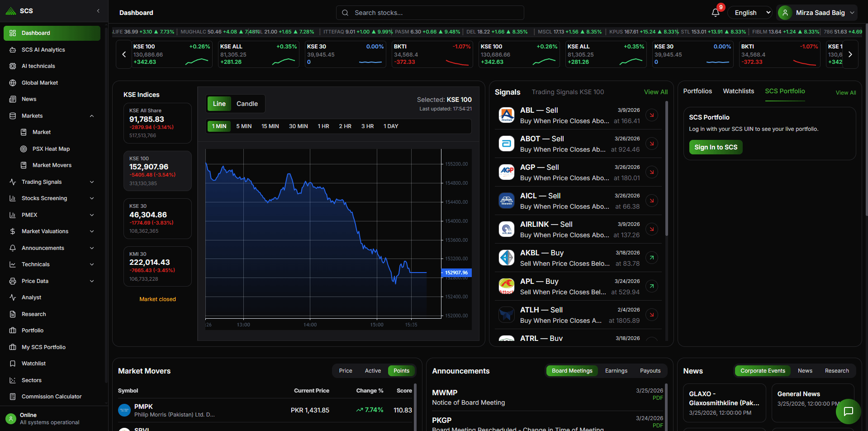The height and width of the screenshot is (431, 868).
Task: Expand Market Valuations section
Action: (52, 231)
